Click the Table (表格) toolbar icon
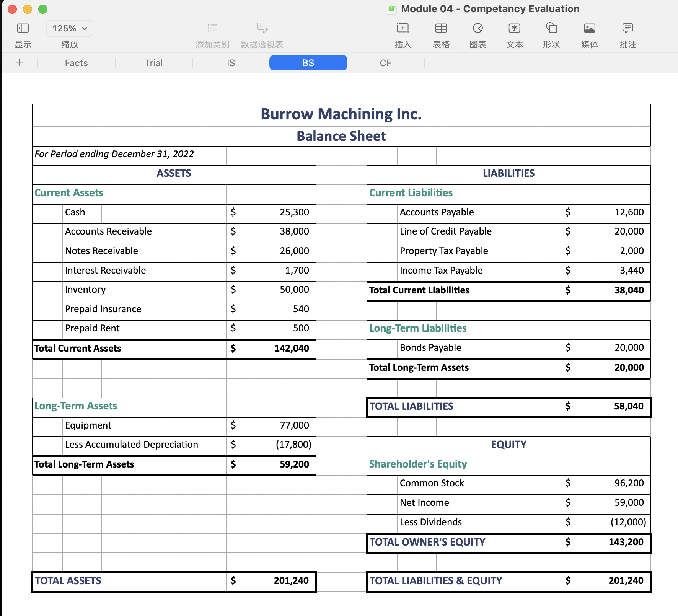This screenshot has height=616, width=678. (x=441, y=28)
